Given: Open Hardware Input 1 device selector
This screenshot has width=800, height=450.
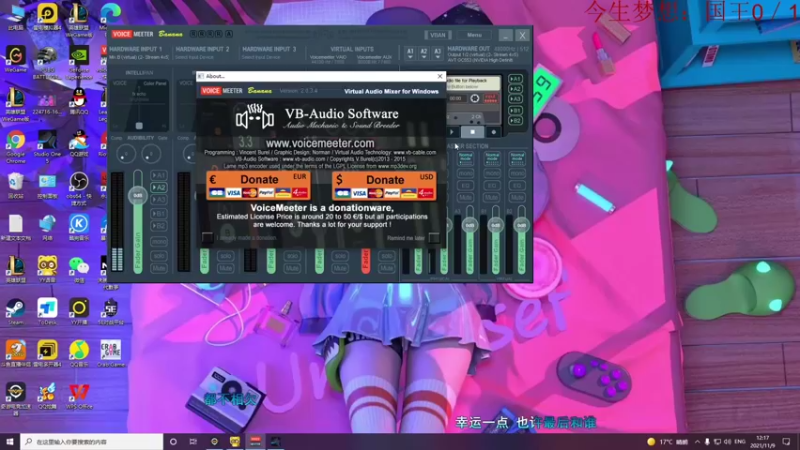Looking at the screenshot, I should [139, 57].
